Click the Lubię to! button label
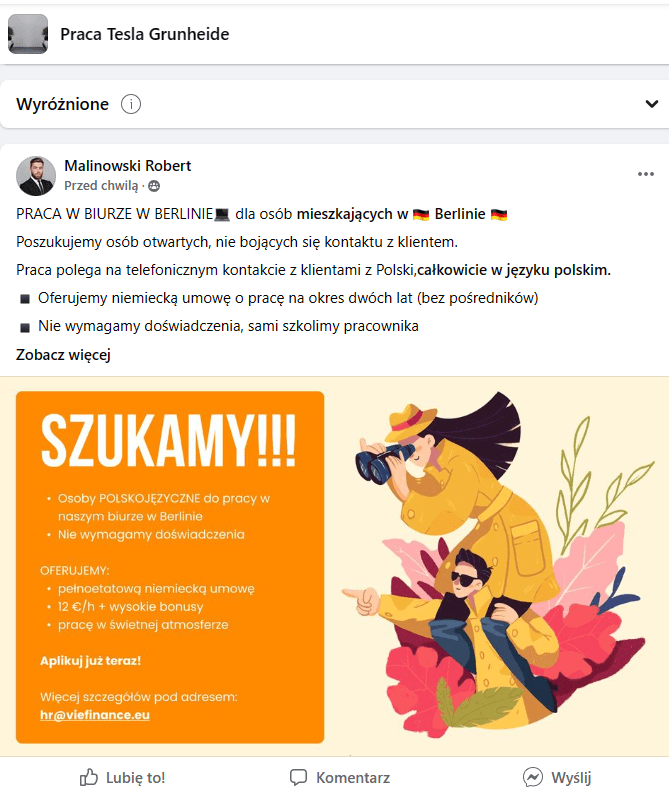The width and height of the screenshot is (669, 791). click(136, 777)
